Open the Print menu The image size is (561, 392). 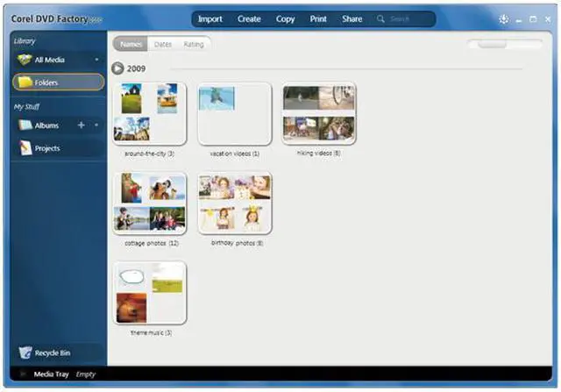(x=318, y=19)
